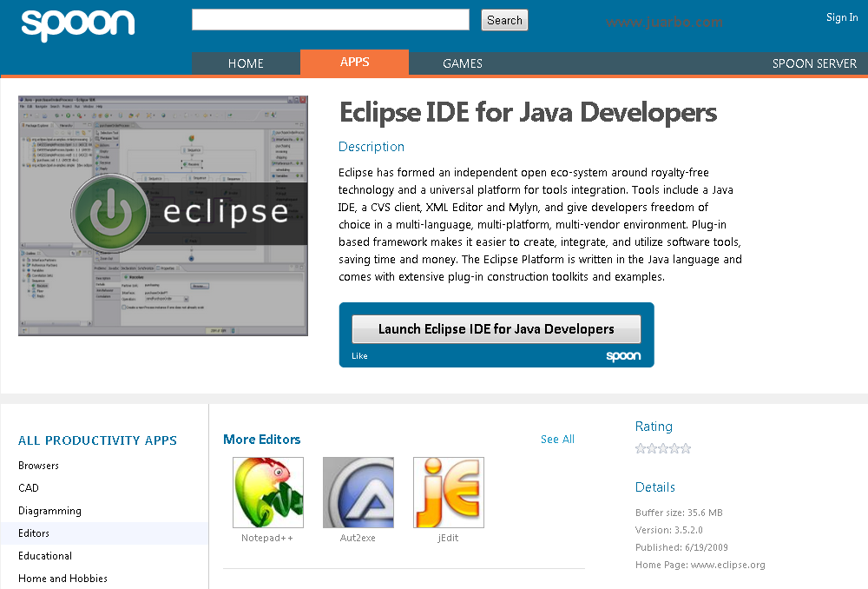The image size is (868, 589).
Task: Click the Version: 3.5.2.0 text
Action: [668, 530]
